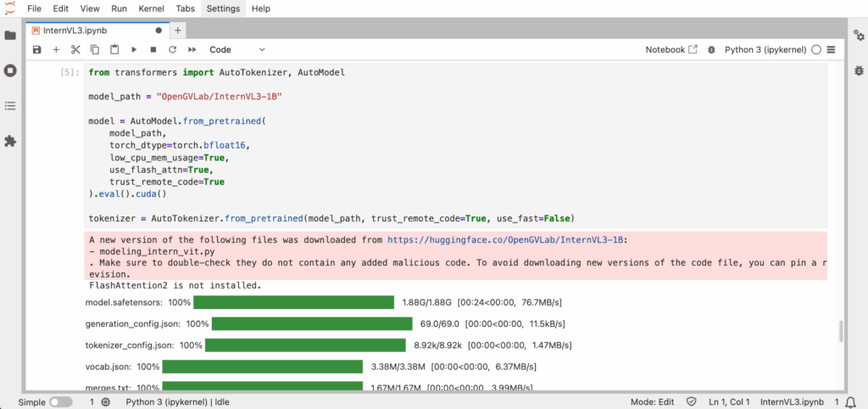Copy the selected cell
This screenshot has width=868, height=409.
point(95,50)
